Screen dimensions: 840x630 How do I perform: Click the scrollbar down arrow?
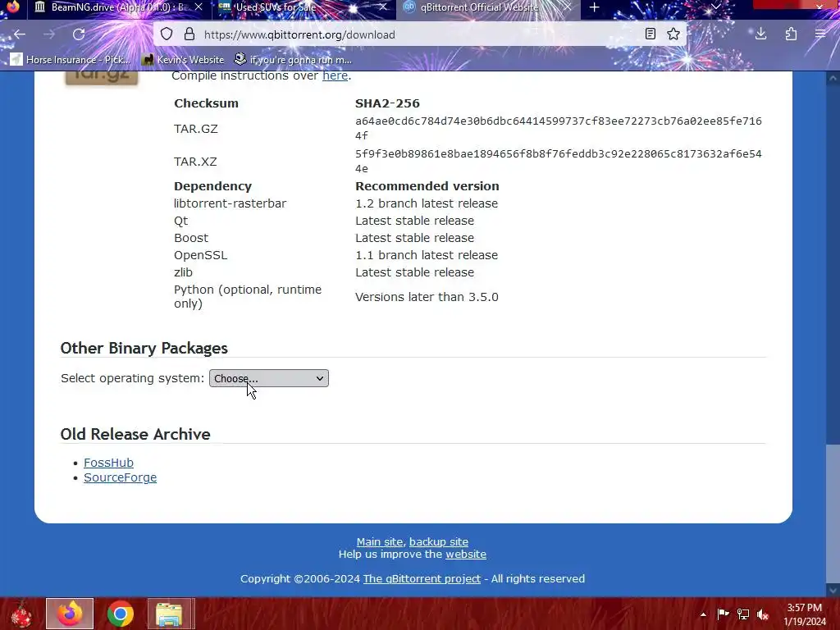(x=833, y=590)
